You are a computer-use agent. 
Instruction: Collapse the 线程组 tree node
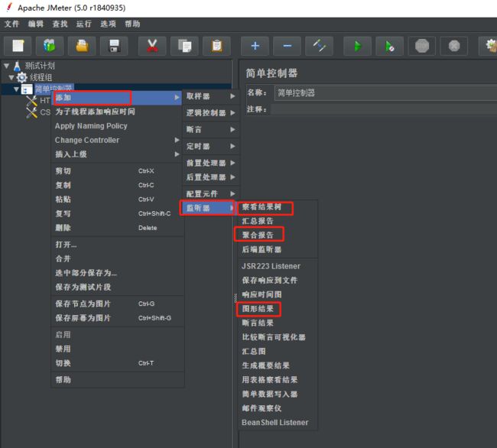coord(11,77)
